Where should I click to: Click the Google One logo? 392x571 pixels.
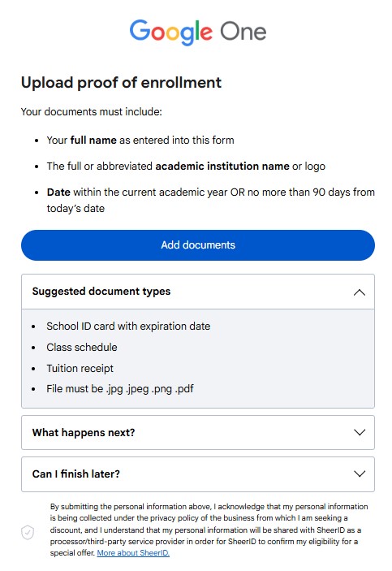(198, 32)
